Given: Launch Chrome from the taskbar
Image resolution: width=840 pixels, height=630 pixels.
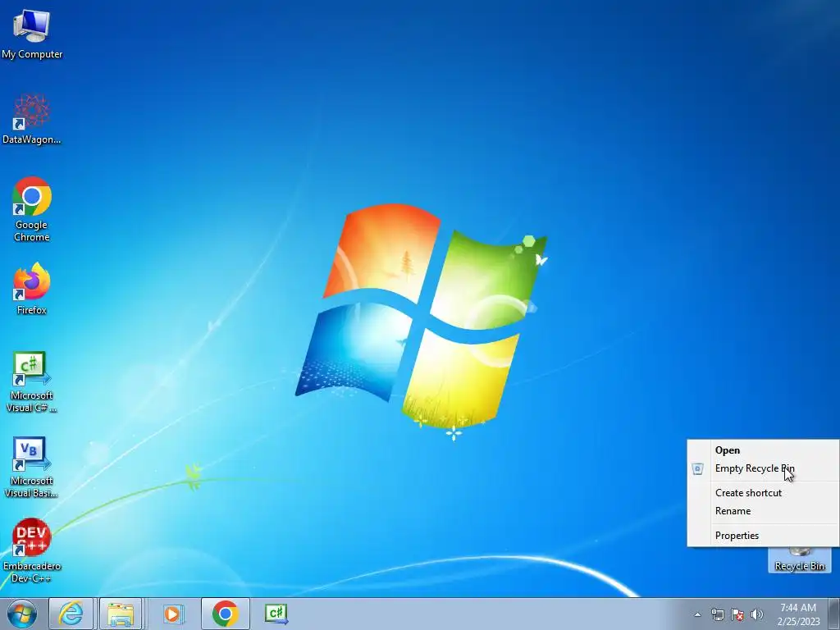Looking at the screenshot, I should tap(225, 614).
